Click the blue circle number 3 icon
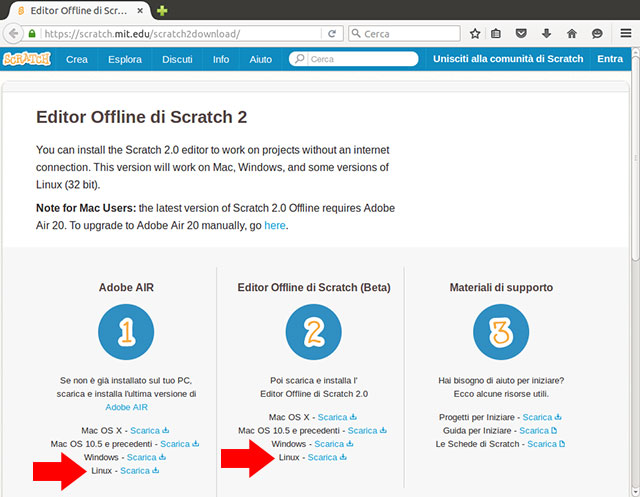640x497 pixels. (x=501, y=332)
